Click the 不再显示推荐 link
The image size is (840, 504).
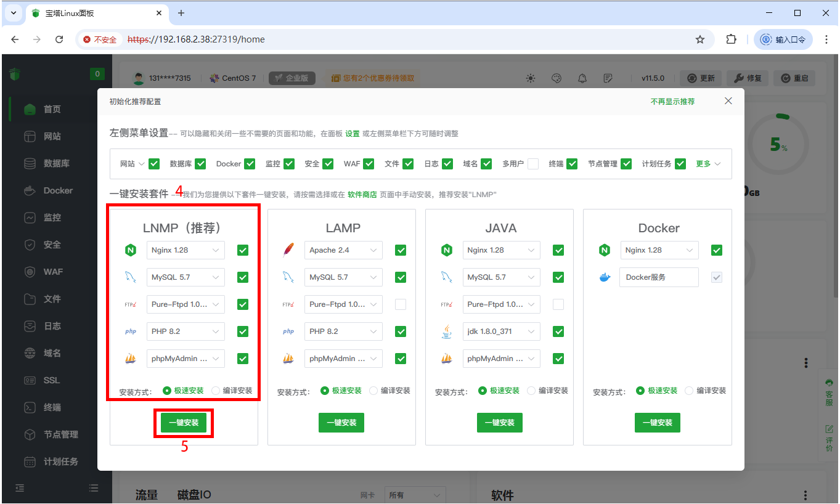coord(672,102)
